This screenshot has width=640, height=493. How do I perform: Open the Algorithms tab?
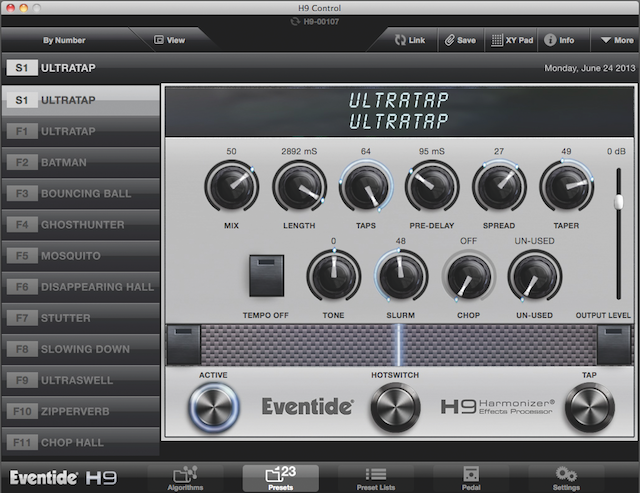click(x=185, y=478)
